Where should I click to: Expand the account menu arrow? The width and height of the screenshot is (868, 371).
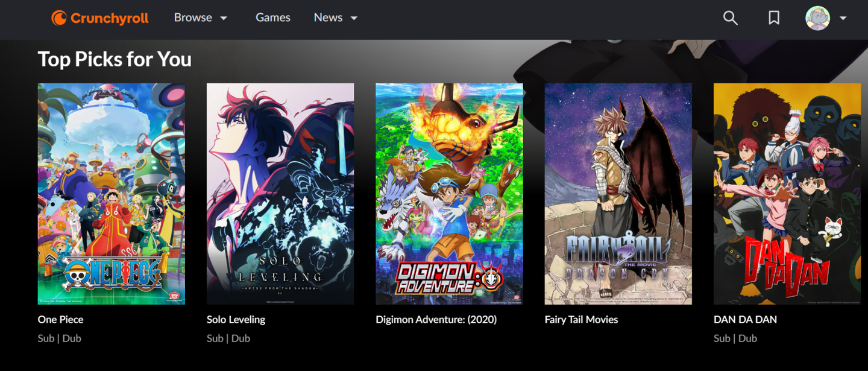click(x=843, y=18)
